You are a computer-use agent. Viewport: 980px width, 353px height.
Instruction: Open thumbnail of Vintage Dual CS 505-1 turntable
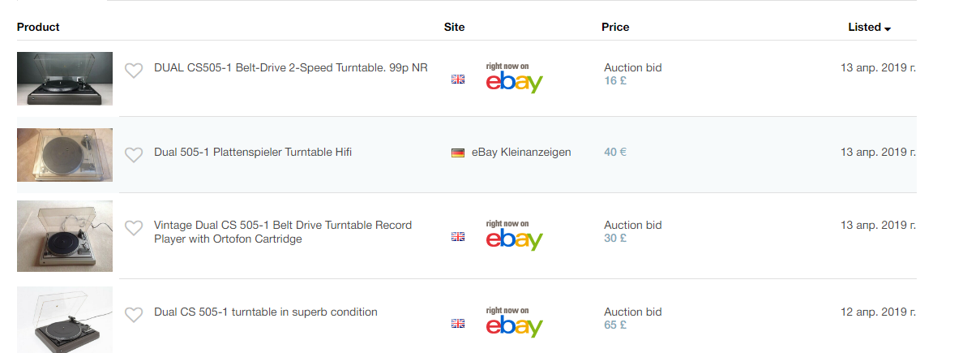(65, 235)
